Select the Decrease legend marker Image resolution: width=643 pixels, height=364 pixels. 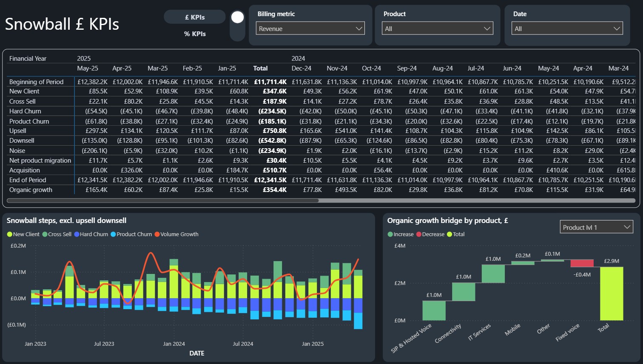419,234
